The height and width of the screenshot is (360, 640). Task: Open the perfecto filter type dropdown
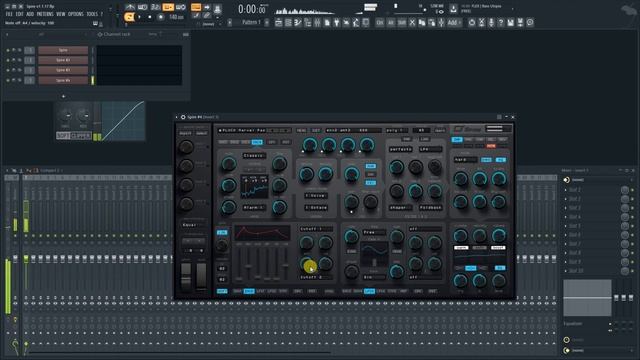(401, 149)
